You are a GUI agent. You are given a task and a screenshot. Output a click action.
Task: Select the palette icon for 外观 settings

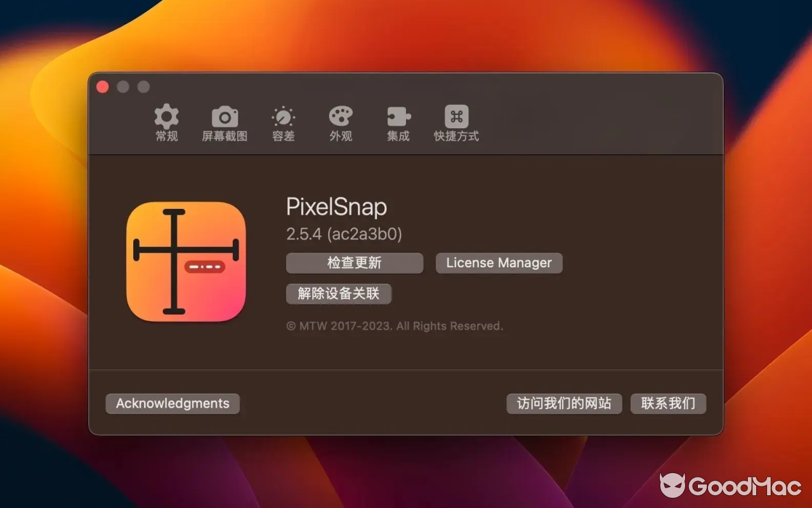click(340, 116)
